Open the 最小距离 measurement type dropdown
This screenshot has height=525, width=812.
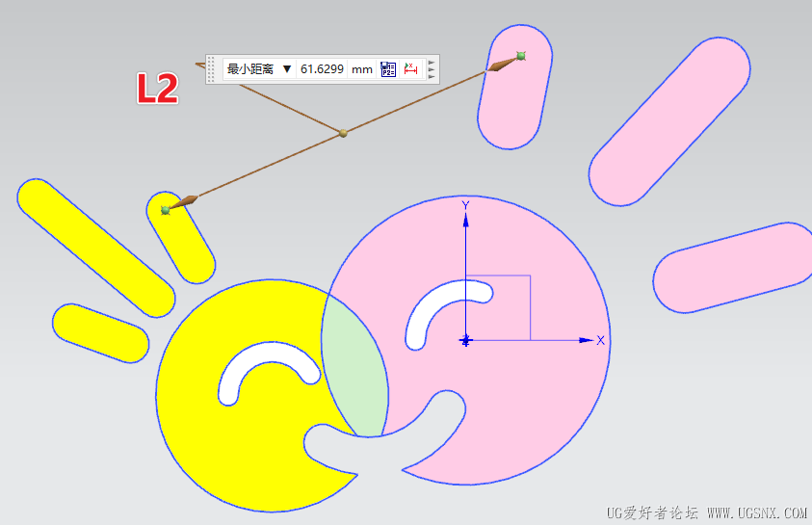259,68
